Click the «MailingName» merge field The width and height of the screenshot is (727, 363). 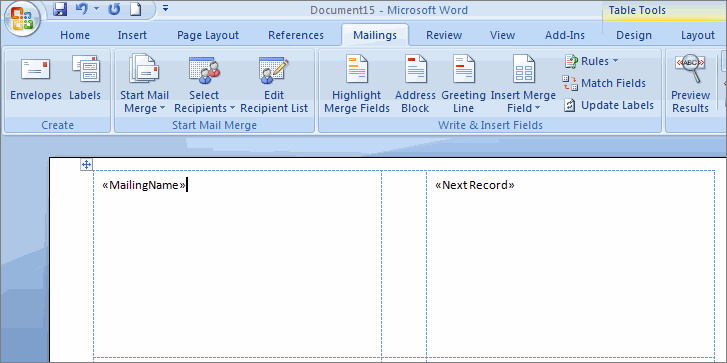tap(144, 185)
